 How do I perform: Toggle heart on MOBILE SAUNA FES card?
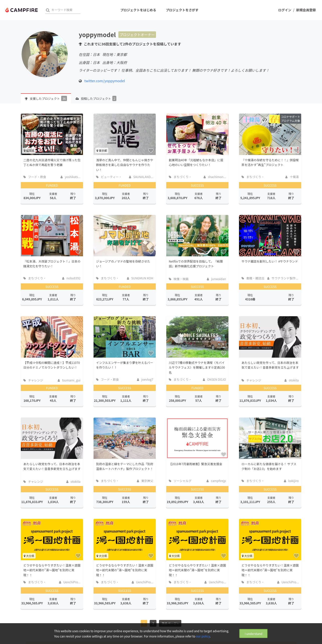coord(223,353)
